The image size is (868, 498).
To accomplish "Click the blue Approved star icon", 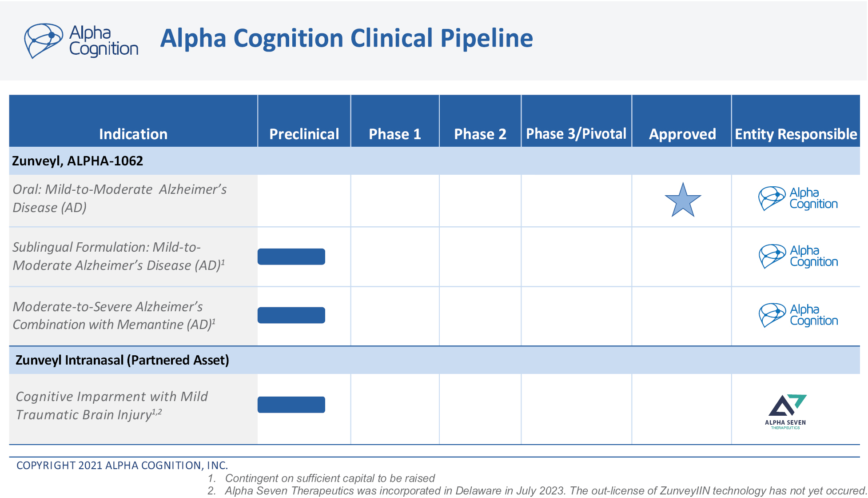I will 682,201.
